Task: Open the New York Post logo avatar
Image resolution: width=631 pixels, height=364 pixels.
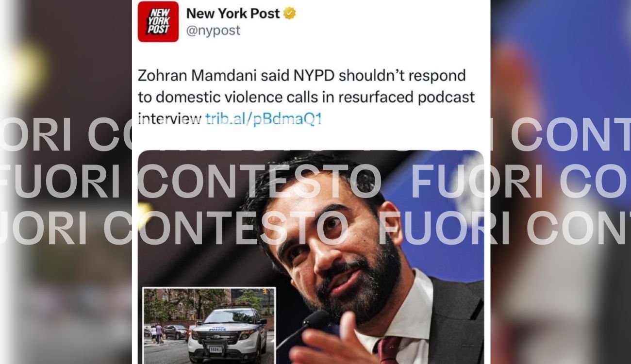Action: pyautogui.click(x=158, y=22)
